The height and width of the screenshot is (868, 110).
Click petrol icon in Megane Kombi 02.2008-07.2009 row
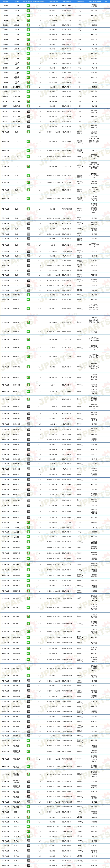click(x=28, y=807)
